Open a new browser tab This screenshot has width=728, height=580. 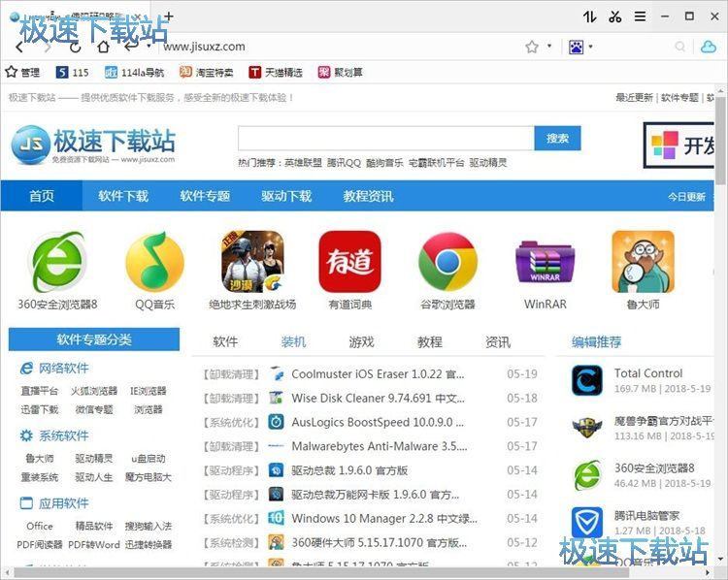[169, 16]
